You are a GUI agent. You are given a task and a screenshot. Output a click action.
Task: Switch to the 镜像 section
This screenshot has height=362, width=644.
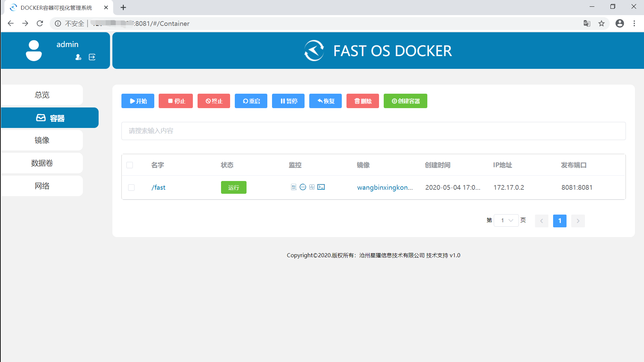42,140
